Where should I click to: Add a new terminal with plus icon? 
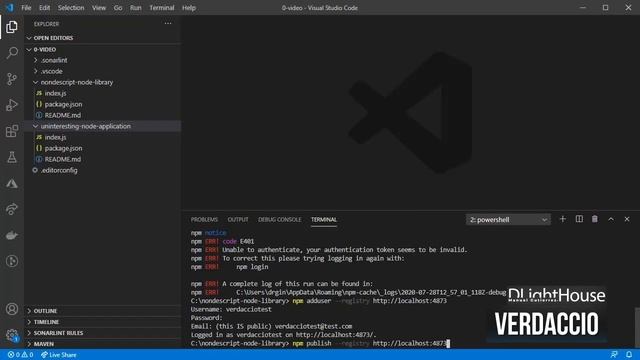click(x=562, y=219)
